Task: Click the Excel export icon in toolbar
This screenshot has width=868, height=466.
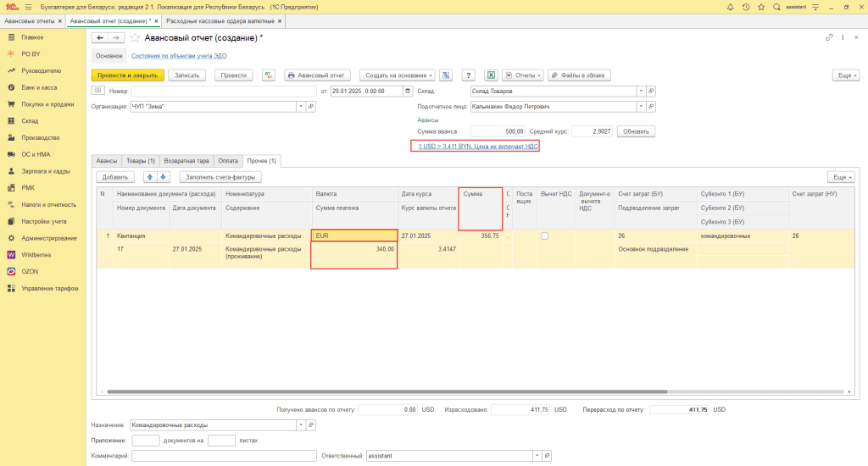Action: (491, 75)
